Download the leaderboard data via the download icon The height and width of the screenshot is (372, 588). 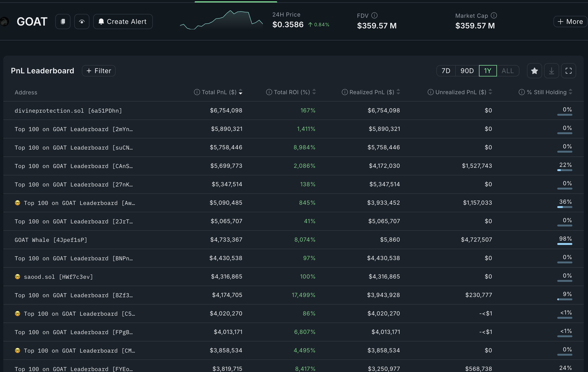[x=551, y=71]
